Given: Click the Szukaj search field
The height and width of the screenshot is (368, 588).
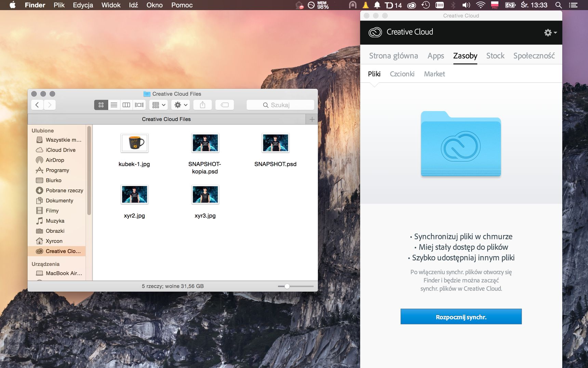Looking at the screenshot, I should (280, 105).
